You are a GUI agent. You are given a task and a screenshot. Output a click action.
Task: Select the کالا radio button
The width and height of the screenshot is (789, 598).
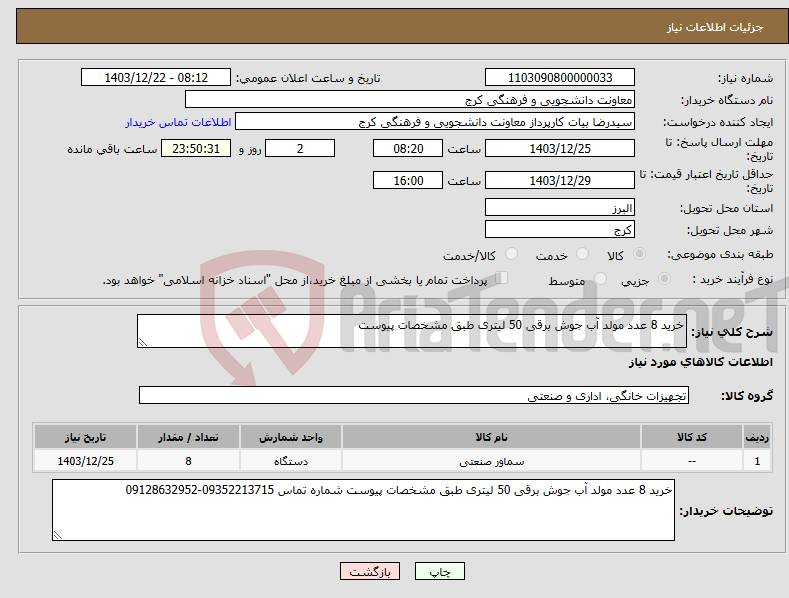click(639, 254)
